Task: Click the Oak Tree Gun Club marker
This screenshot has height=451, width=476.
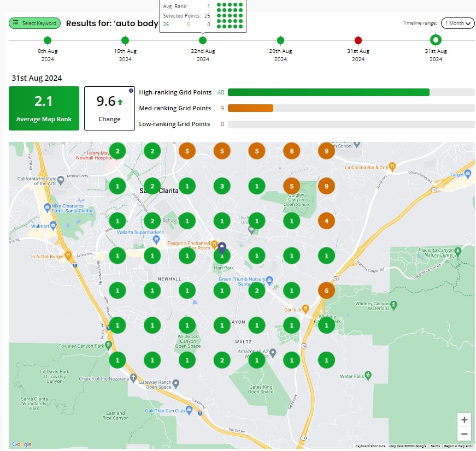Action: pos(189,410)
